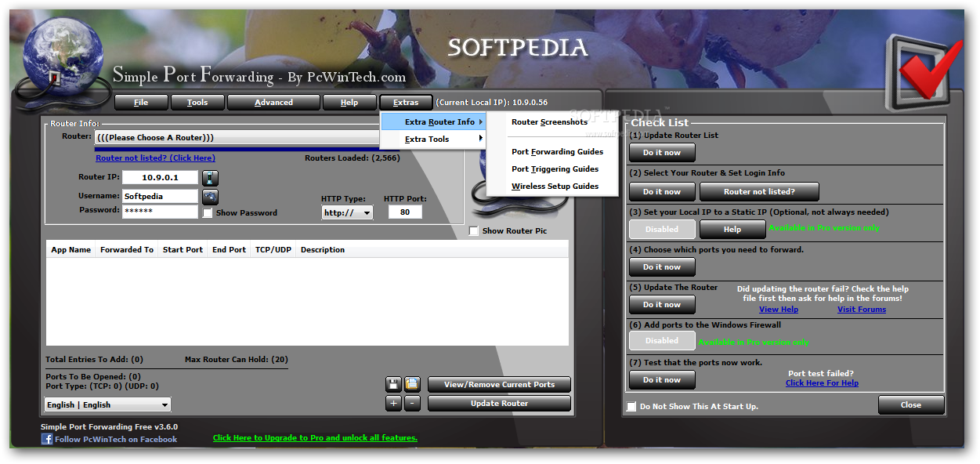Expand the Extra Tools submenu
Screen dimensions: 980x464
(432, 139)
